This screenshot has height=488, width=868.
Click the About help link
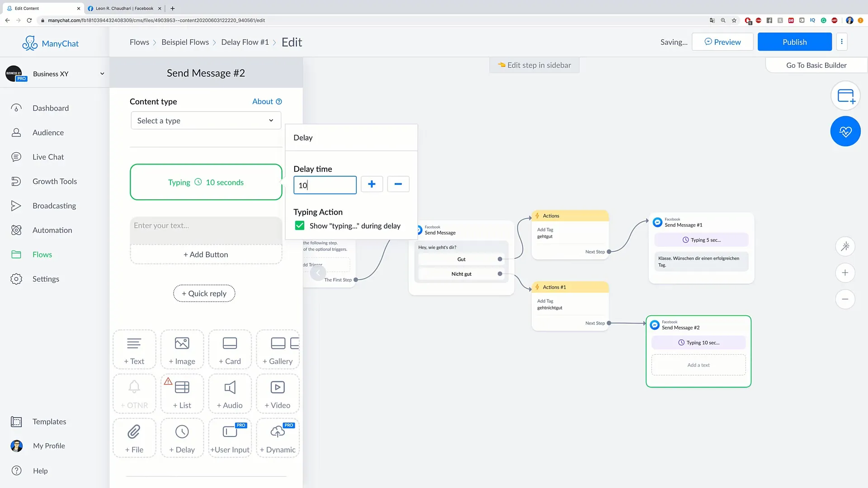pyautogui.click(x=267, y=101)
